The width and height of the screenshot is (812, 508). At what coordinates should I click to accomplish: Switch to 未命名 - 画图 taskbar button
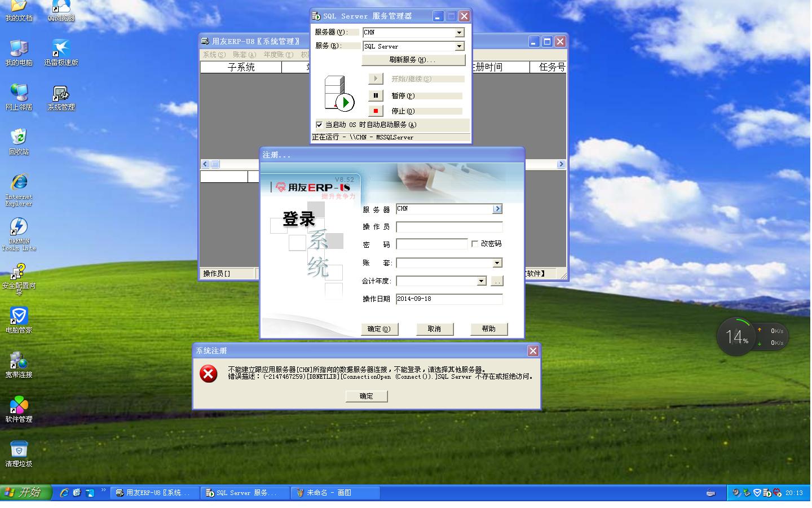[x=336, y=493]
